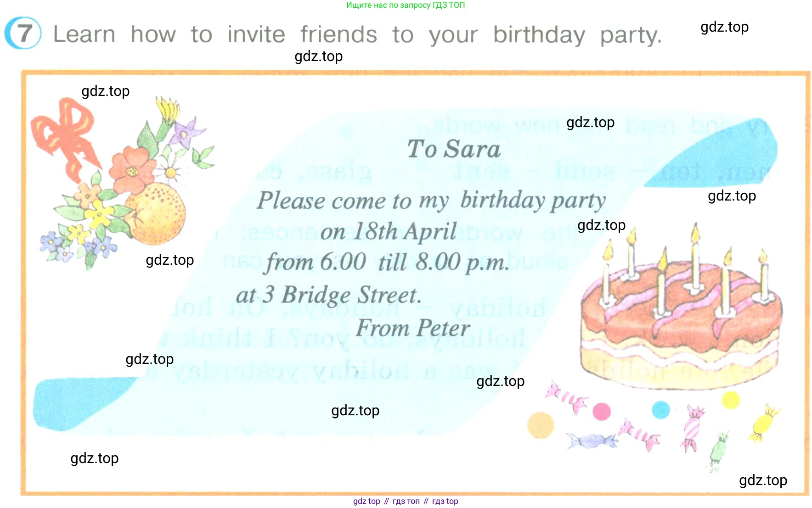Click the pink round candy
Image resolution: width=812 pixels, height=508 pixels.
[601, 412]
